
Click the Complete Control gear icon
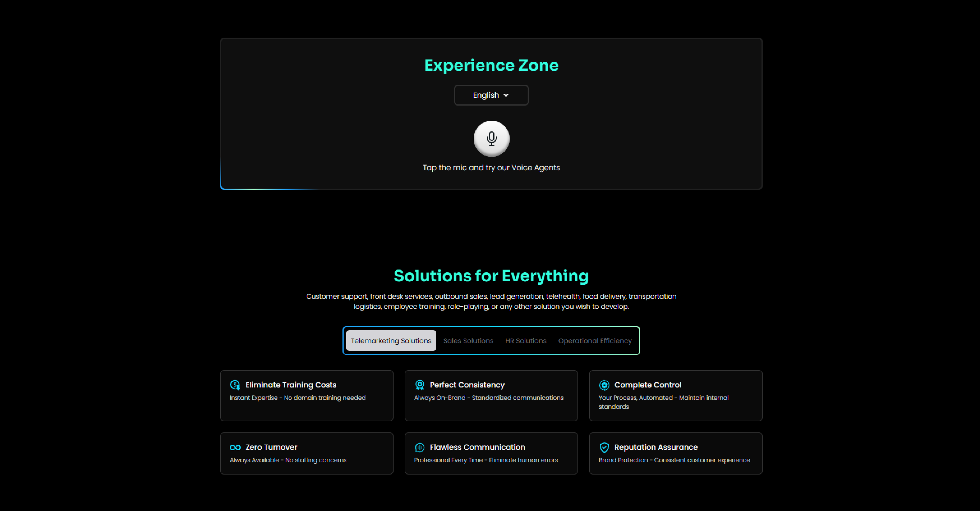604,385
